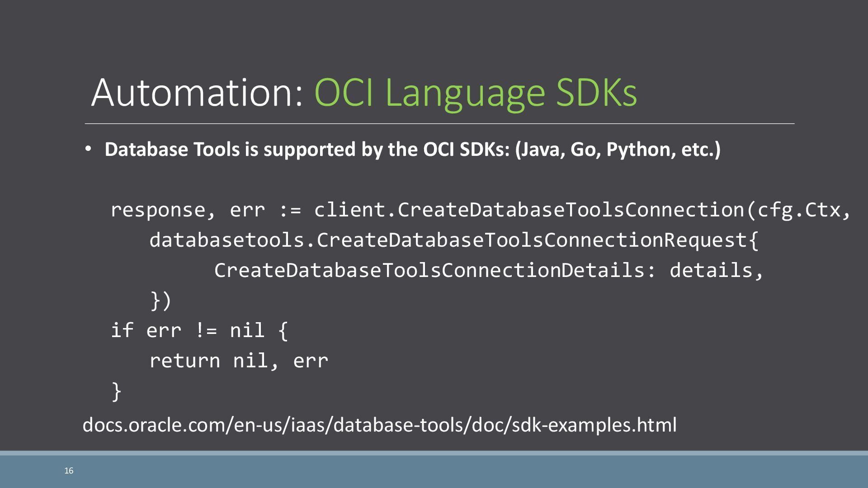Image resolution: width=868 pixels, height=488 pixels.
Task: Click the Java, Go, Python, etc. text
Action: click(x=618, y=150)
